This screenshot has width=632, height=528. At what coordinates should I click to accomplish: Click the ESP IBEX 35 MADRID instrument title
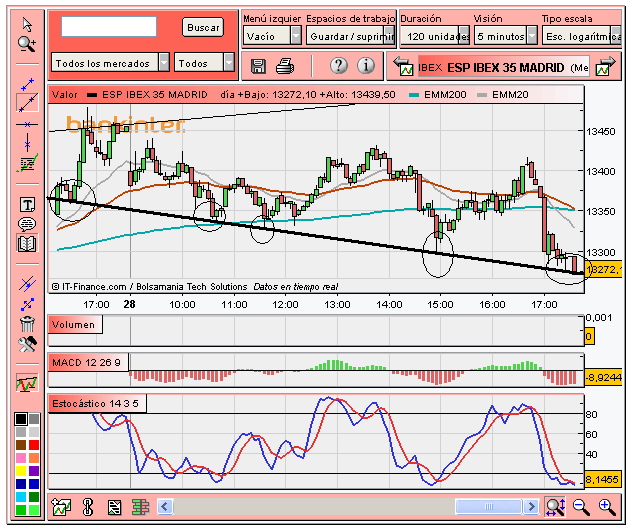point(505,67)
